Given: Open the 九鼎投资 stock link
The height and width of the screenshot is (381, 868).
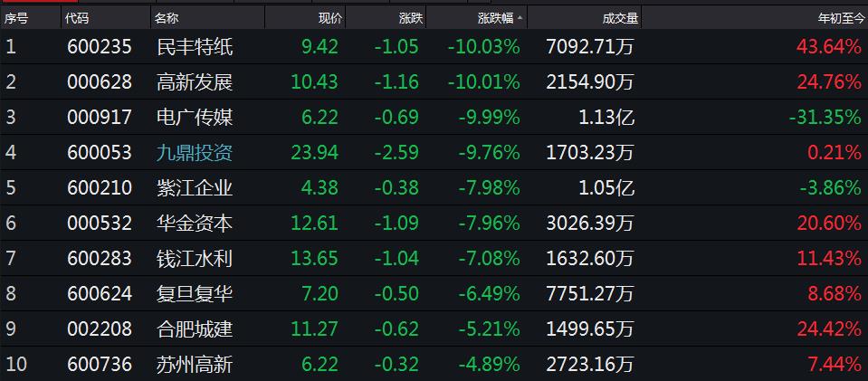Looking at the screenshot, I should [195, 152].
